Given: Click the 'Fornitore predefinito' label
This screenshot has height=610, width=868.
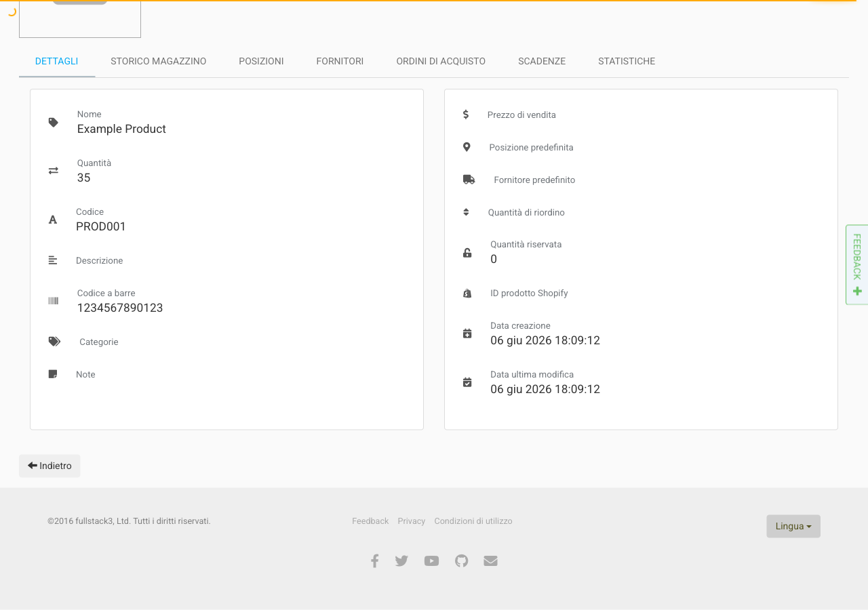Looking at the screenshot, I should 534,180.
